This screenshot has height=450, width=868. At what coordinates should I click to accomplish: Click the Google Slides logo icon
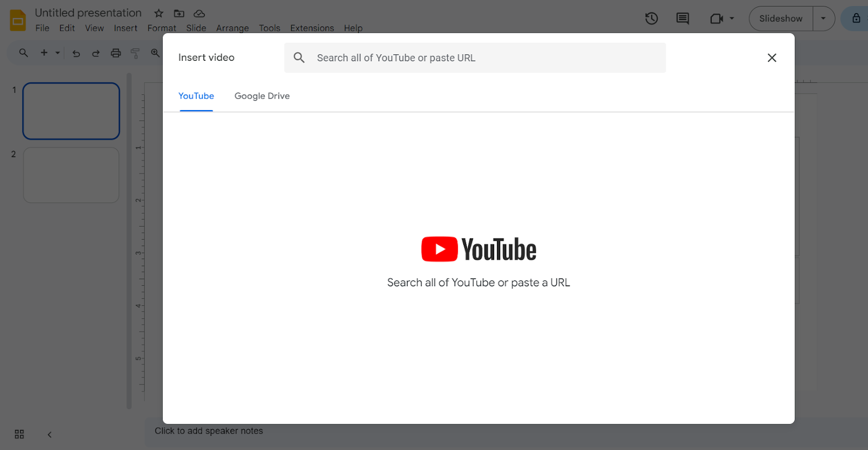[18, 20]
